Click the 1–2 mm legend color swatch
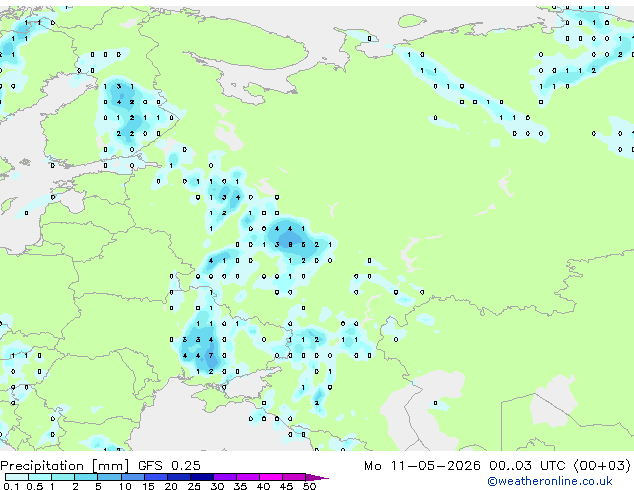 63,477
